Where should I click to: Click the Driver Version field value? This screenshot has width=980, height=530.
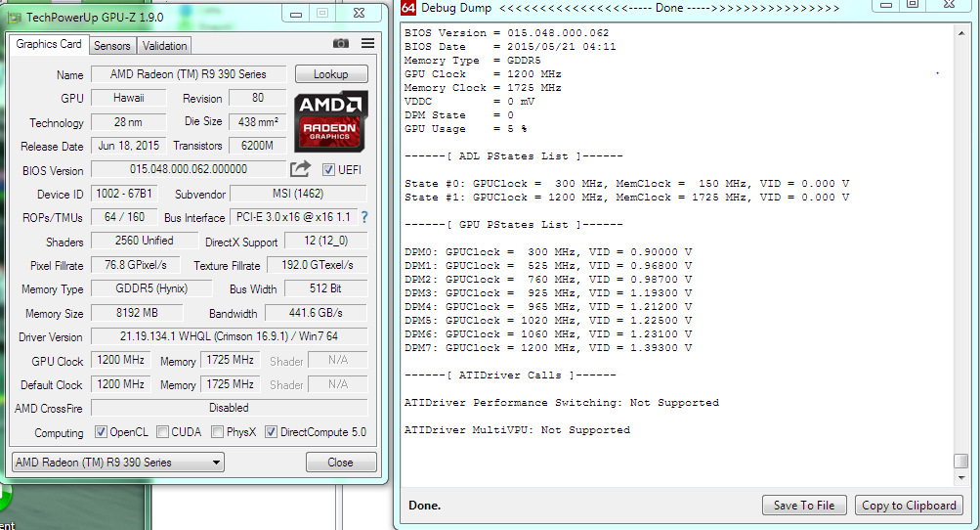pyautogui.click(x=229, y=336)
